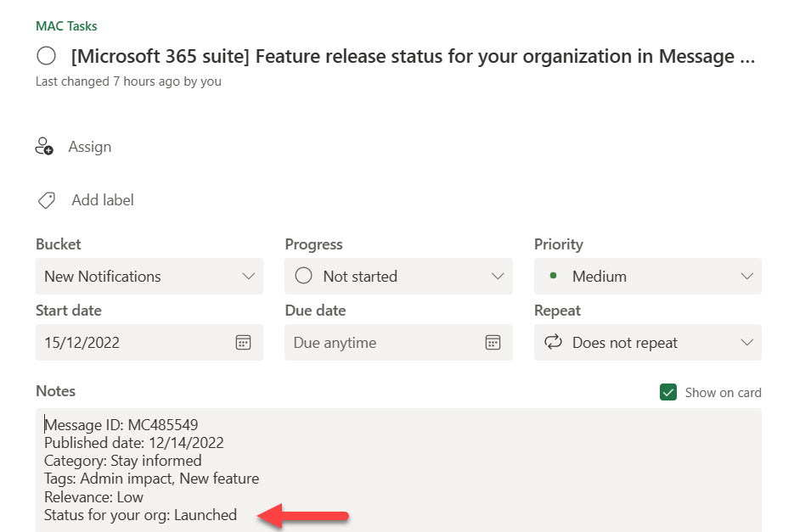
Task: Click the Status for your org: Launched line
Action: pos(140,515)
